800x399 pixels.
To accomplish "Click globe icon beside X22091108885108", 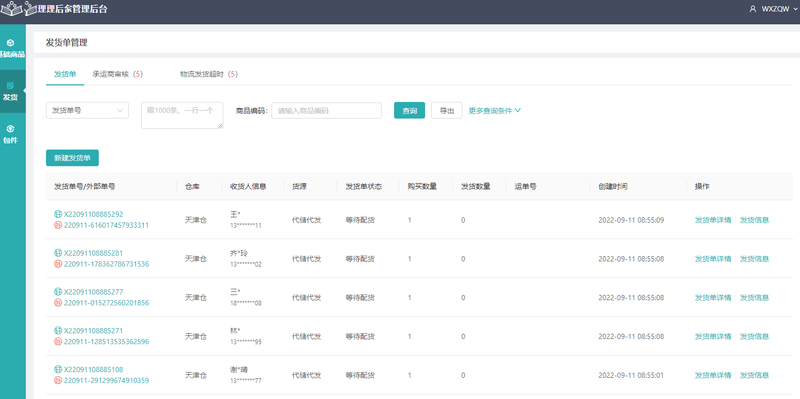I will (58, 369).
